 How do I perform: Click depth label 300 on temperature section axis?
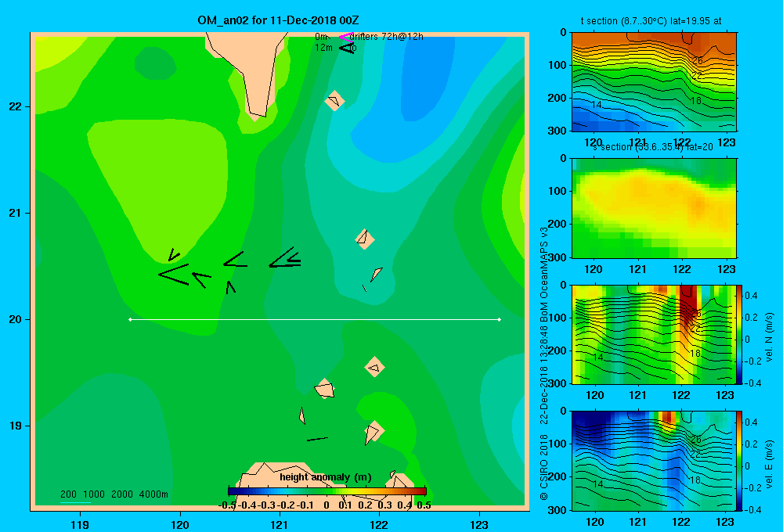pos(557,131)
